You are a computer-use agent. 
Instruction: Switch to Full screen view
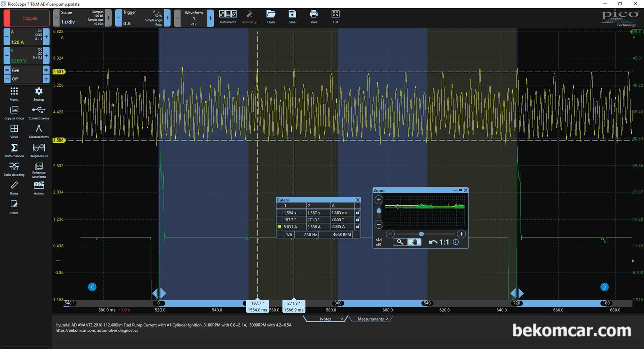pos(336,17)
